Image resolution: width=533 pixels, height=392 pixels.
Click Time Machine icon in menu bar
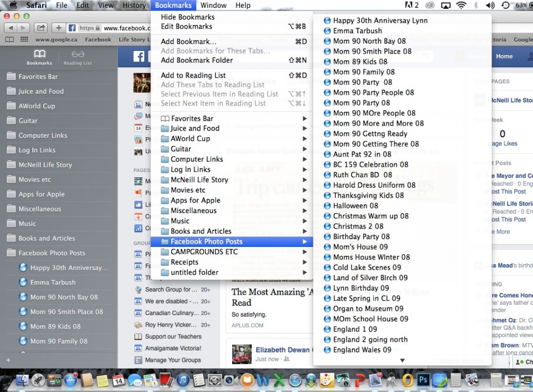pyautogui.click(x=505, y=5)
